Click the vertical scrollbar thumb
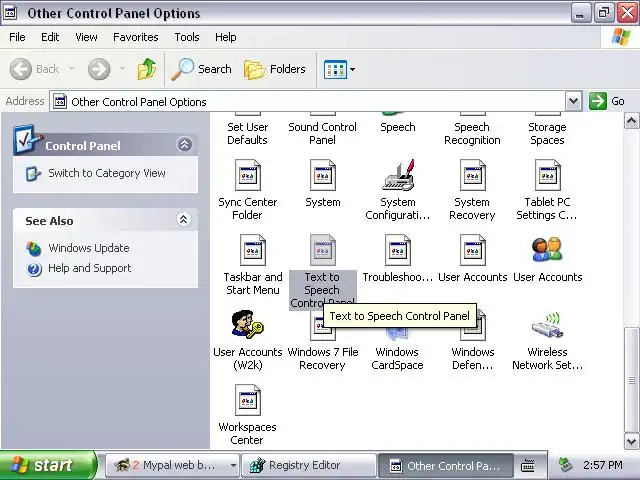Viewport: 640px width, 480px height. pyautogui.click(x=631, y=380)
